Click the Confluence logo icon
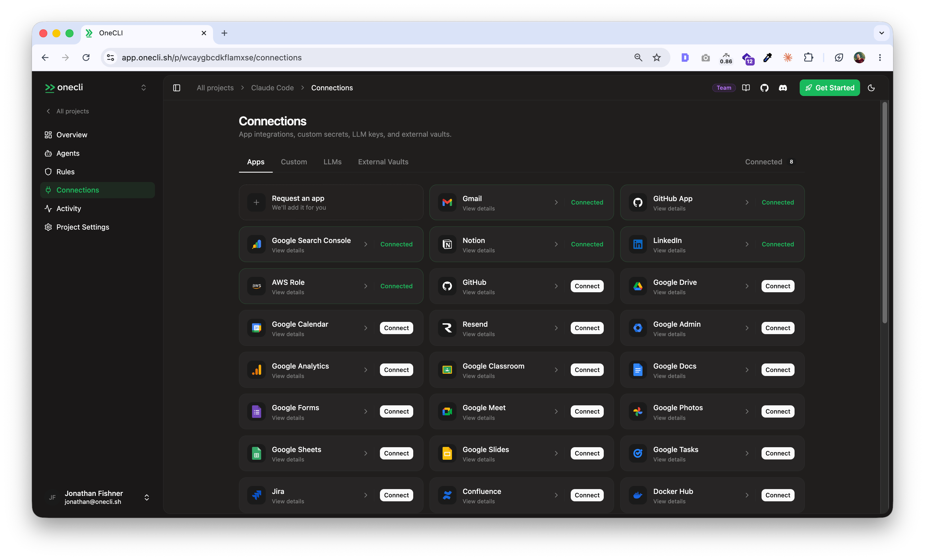This screenshot has height=560, width=925. [447, 495]
